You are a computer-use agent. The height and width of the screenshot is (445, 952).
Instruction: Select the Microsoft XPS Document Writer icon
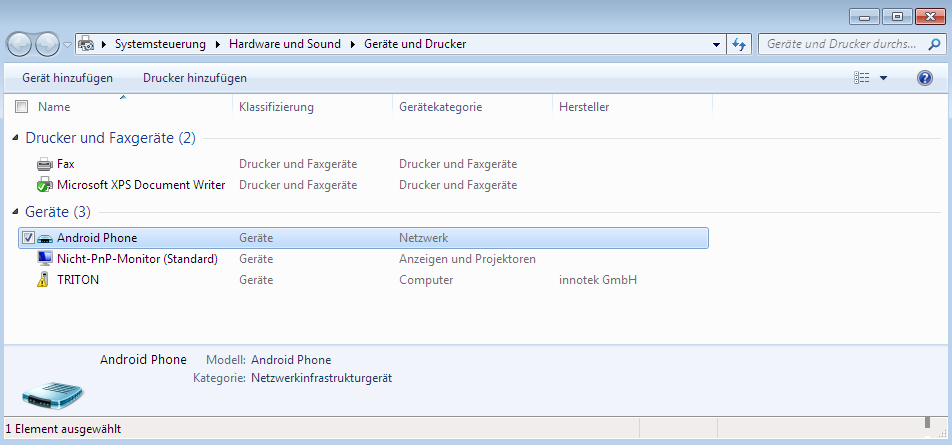point(44,185)
